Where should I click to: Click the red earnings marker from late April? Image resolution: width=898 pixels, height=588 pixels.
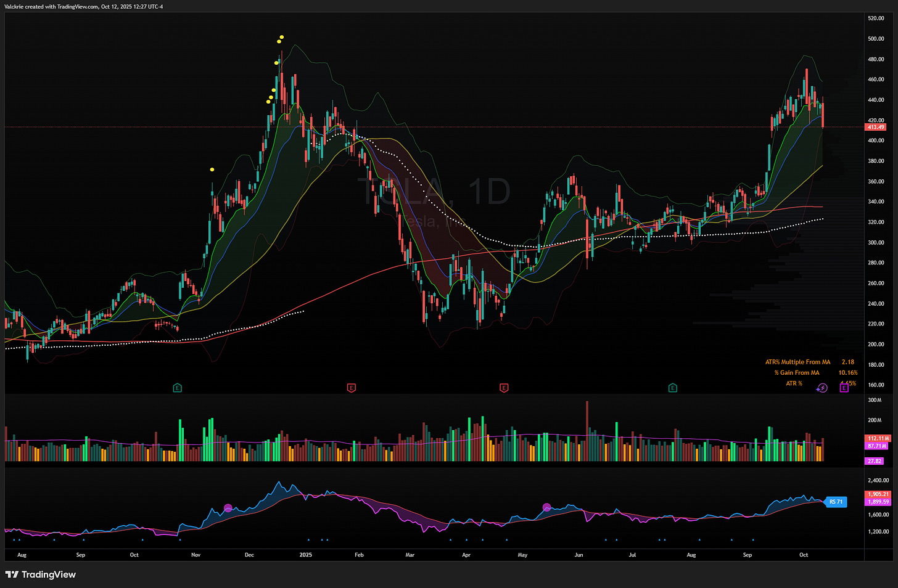(x=504, y=388)
